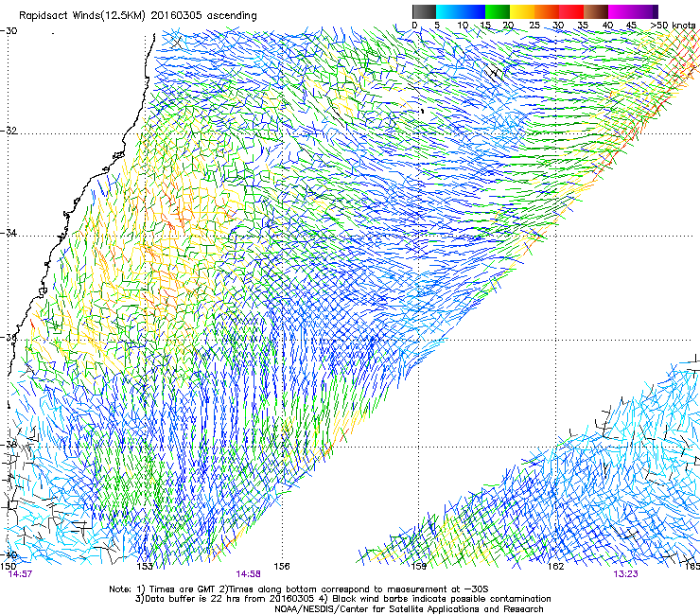Click the purple '13:23' time label
Viewport: 700px width, 615px height.
pos(625,574)
